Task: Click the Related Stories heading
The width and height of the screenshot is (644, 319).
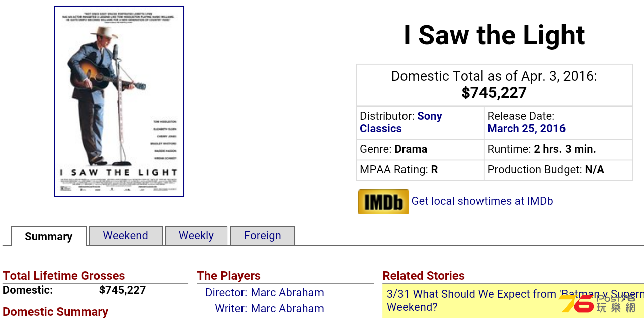Action: (x=424, y=276)
